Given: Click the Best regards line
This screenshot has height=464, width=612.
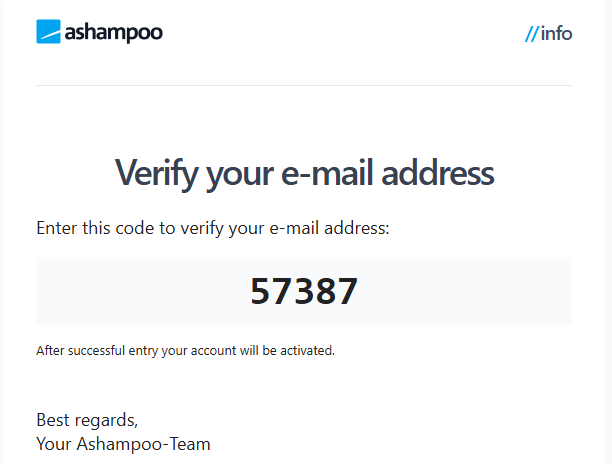Looking at the screenshot, I should click(87, 420).
